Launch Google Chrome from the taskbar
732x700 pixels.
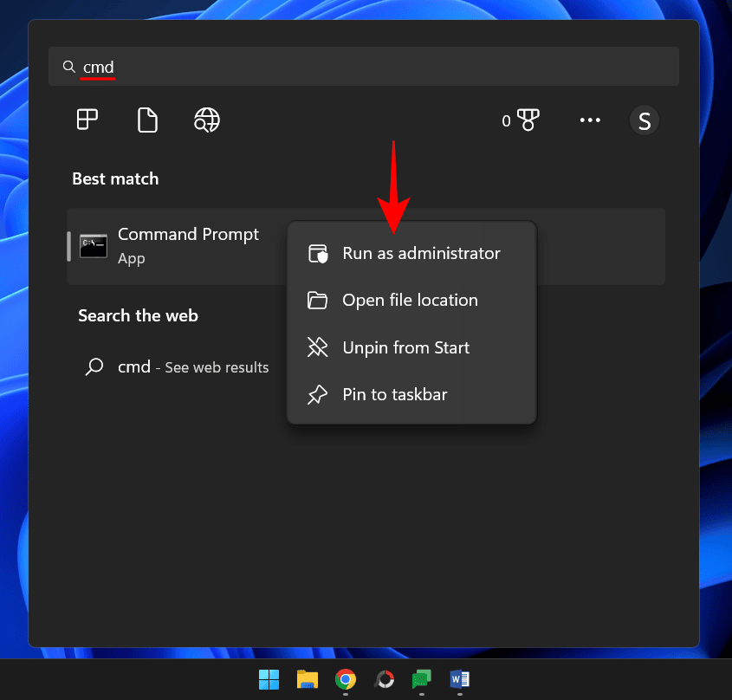point(345,680)
